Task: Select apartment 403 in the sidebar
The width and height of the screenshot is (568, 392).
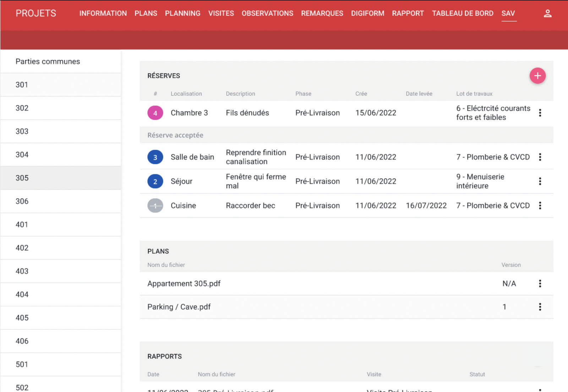Action: (61, 271)
